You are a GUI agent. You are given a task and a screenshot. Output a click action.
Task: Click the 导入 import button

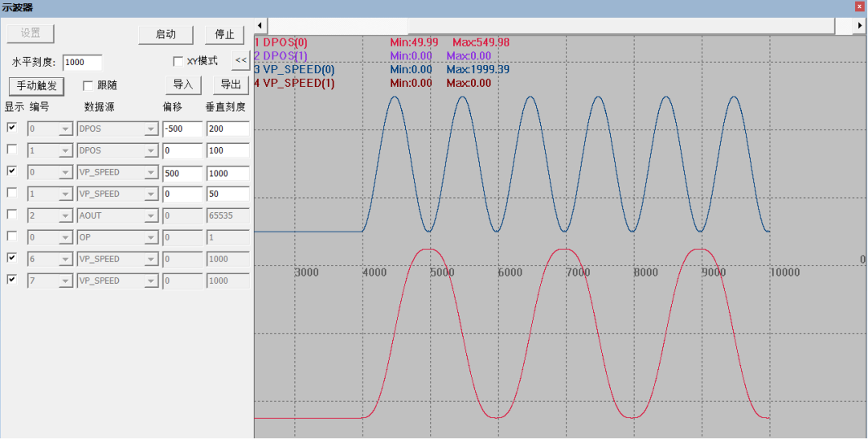183,85
